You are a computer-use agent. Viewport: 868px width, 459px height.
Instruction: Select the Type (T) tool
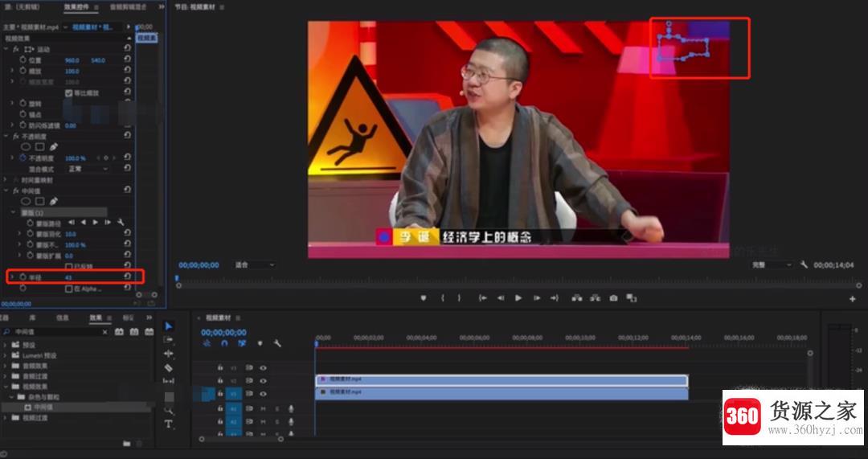(169, 424)
